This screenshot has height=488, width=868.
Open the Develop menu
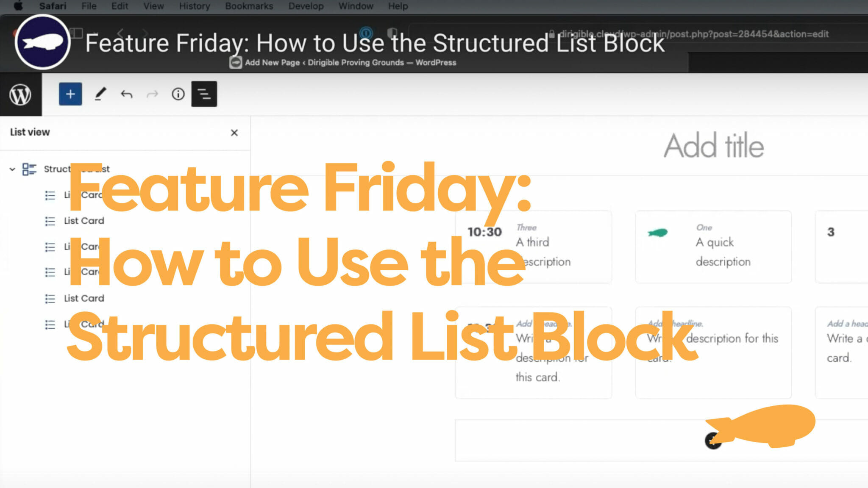tap(306, 6)
